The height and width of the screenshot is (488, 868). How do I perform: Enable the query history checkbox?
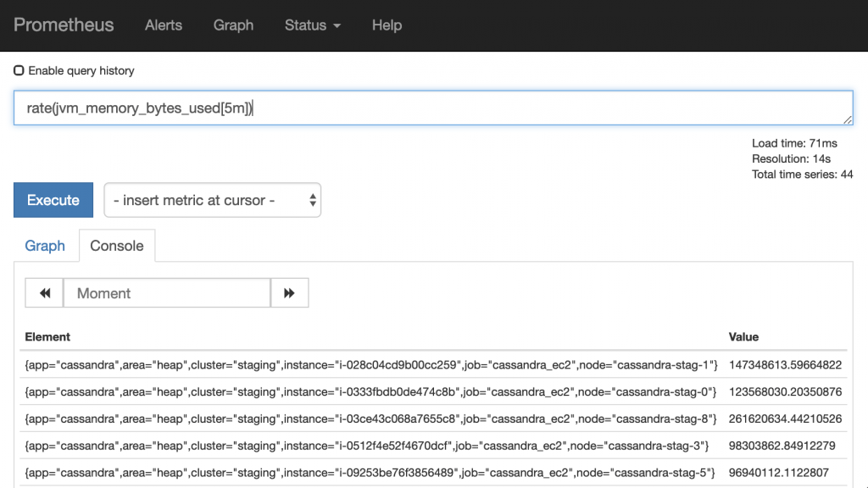[19, 71]
